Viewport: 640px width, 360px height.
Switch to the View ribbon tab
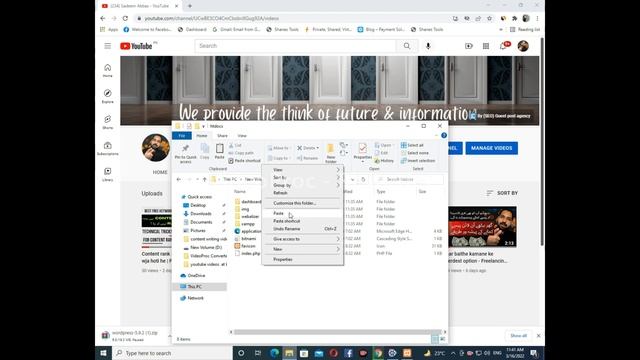coord(242,136)
